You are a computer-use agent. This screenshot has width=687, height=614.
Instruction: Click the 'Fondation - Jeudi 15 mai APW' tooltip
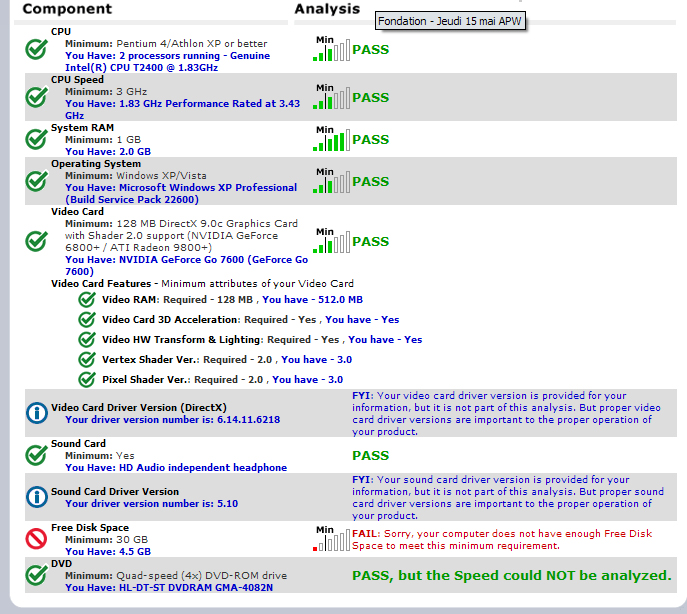[x=450, y=21]
